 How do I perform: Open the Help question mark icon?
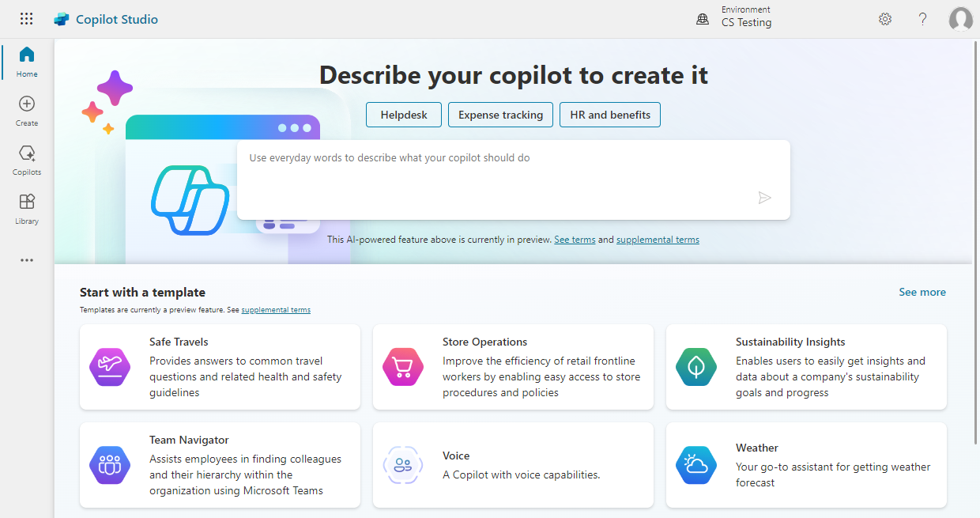pyautogui.click(x=922, y=19)
